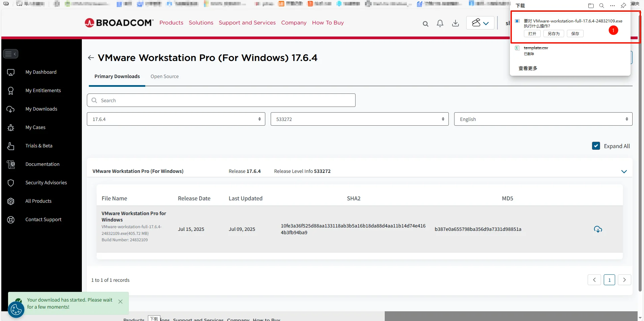
Task: Click the cloud download icon to download the installer
Action: (598, 229)
